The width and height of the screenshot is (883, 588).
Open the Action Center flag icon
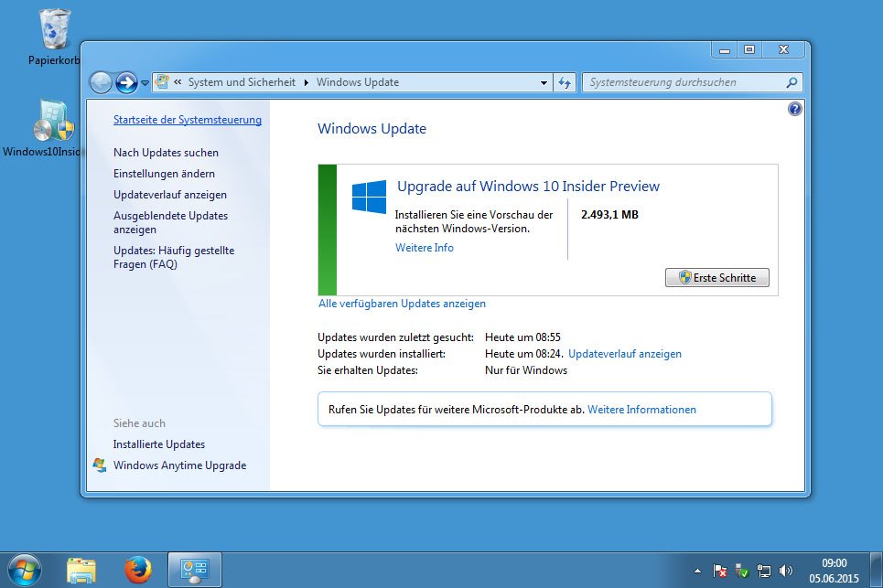(x=720, y=572)
